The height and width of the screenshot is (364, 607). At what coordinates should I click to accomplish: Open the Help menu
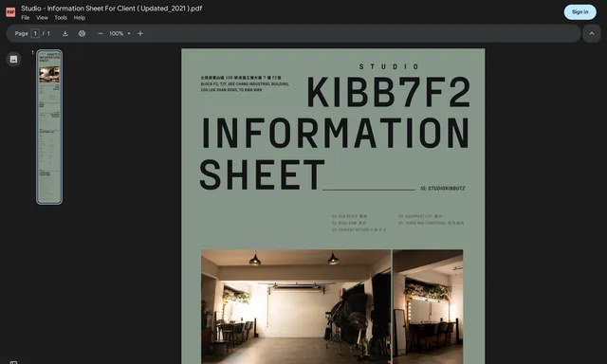(80, 18)
